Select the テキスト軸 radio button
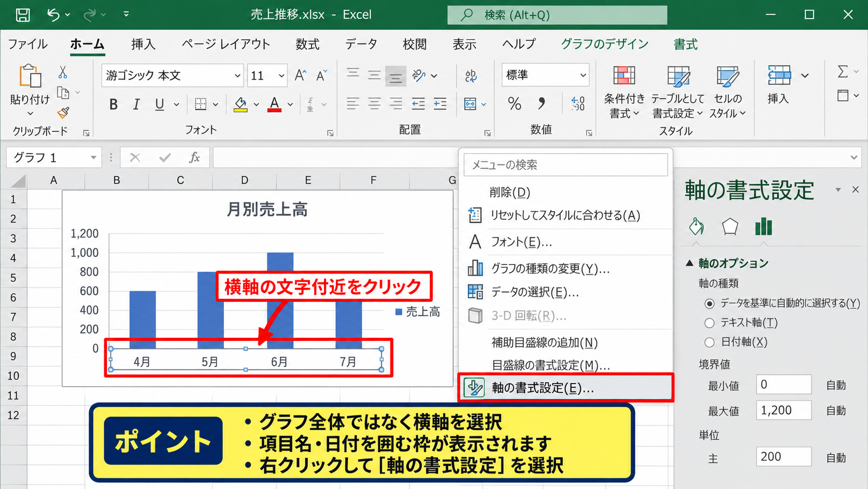This screenshot has height=489, width=868. point(710,323)
